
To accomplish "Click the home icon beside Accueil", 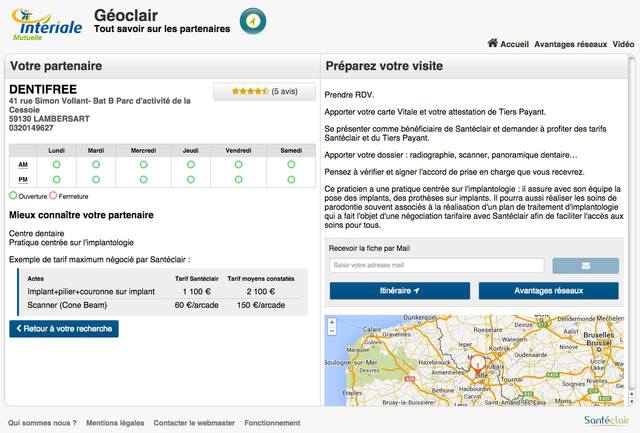I will tap(493, 43).
